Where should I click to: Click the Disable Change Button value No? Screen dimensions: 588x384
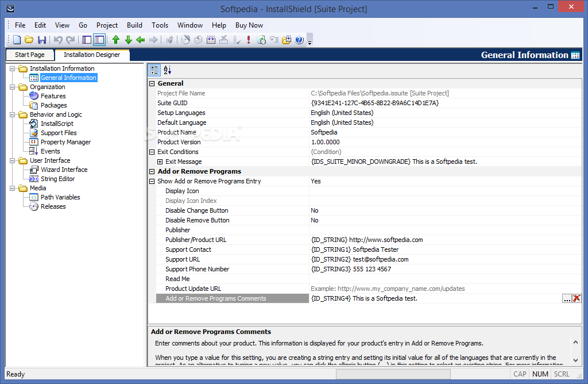click(315, 210)
